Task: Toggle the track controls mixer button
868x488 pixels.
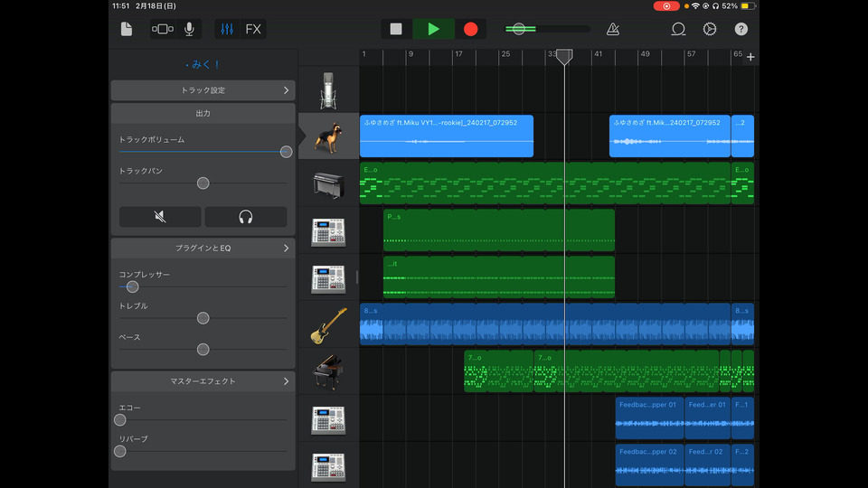Action: pos(227,29)
